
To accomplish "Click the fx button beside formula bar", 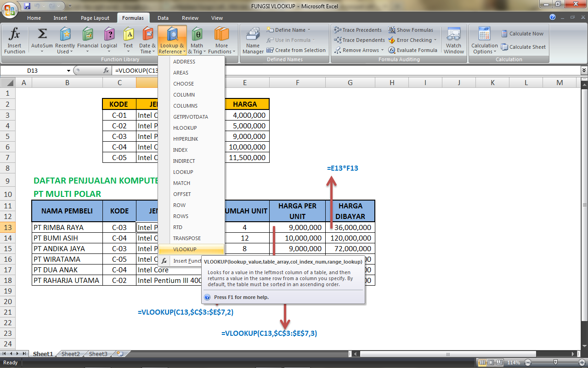I will coord(106,70).
